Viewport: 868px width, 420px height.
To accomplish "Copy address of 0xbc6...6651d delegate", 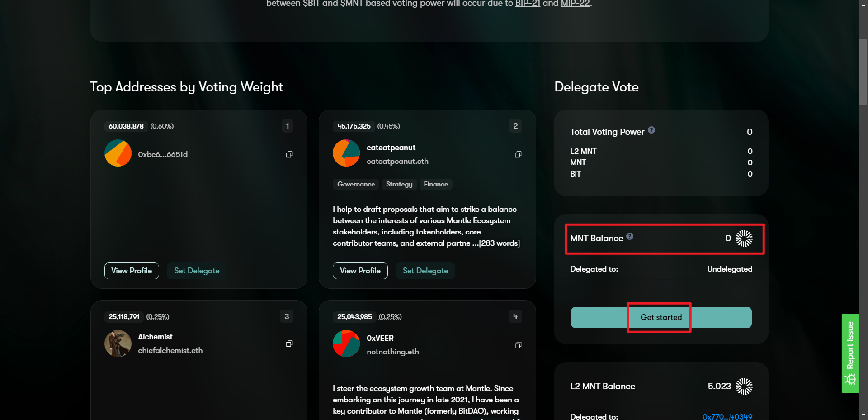I will [289, 154].
